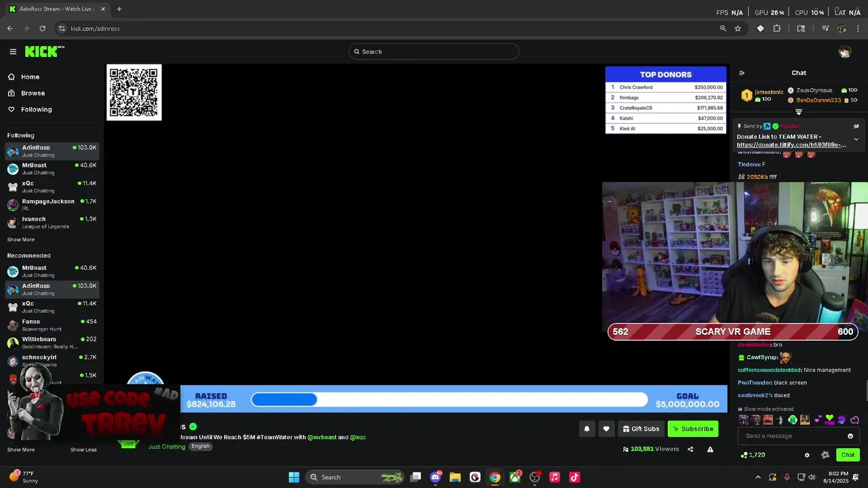The height and width of the screenshot is (488, 868).
Task: Open RampageJackson channel in sidebar
Action: [x=52, y=205]
